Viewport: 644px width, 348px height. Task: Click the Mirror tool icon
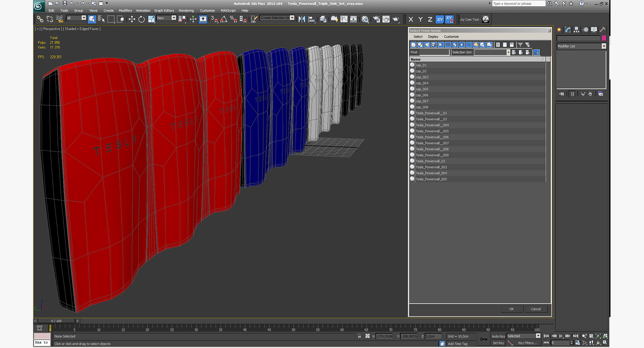(x=302, y=19)
